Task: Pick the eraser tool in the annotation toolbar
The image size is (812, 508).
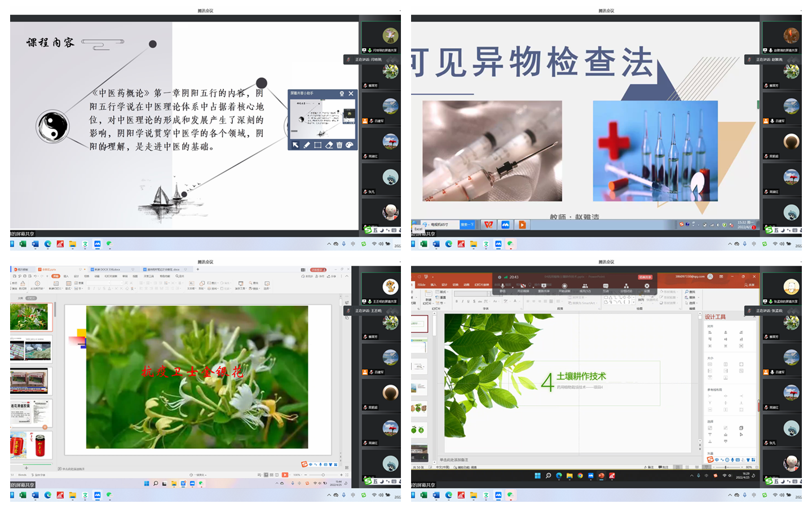Action: click(x=329, y=145)
